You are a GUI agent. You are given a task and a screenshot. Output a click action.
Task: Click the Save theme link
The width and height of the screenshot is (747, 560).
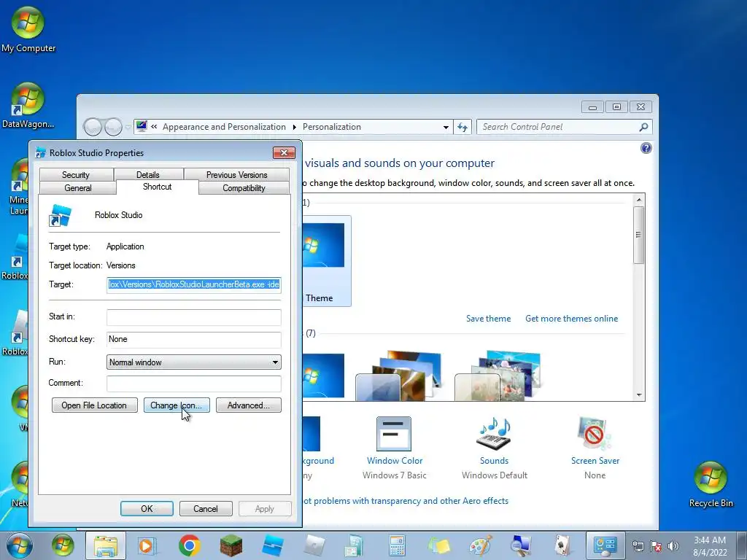[x=488, y=319]
